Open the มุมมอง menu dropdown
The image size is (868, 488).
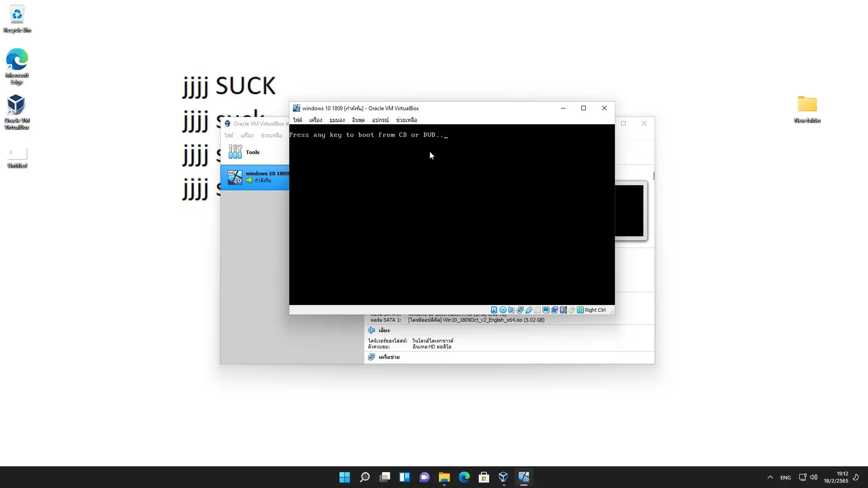click(x=337, y=120)
